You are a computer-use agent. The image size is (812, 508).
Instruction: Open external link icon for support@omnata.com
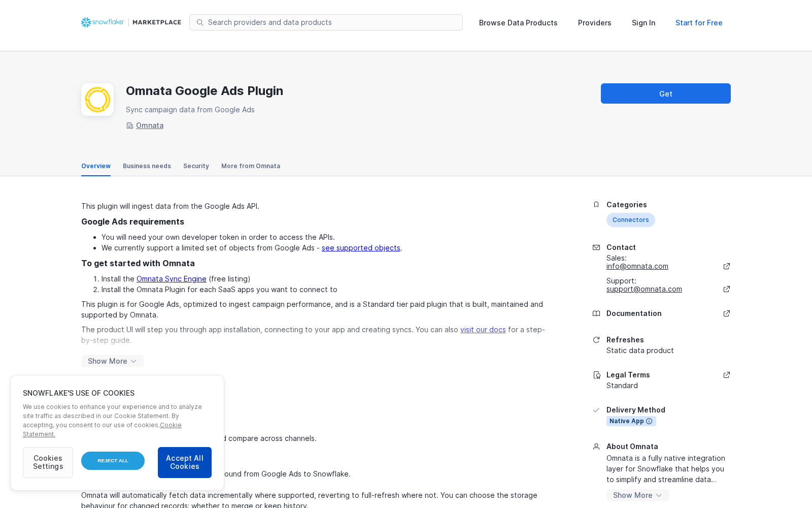pyautogui.click(x=727, y=289)
